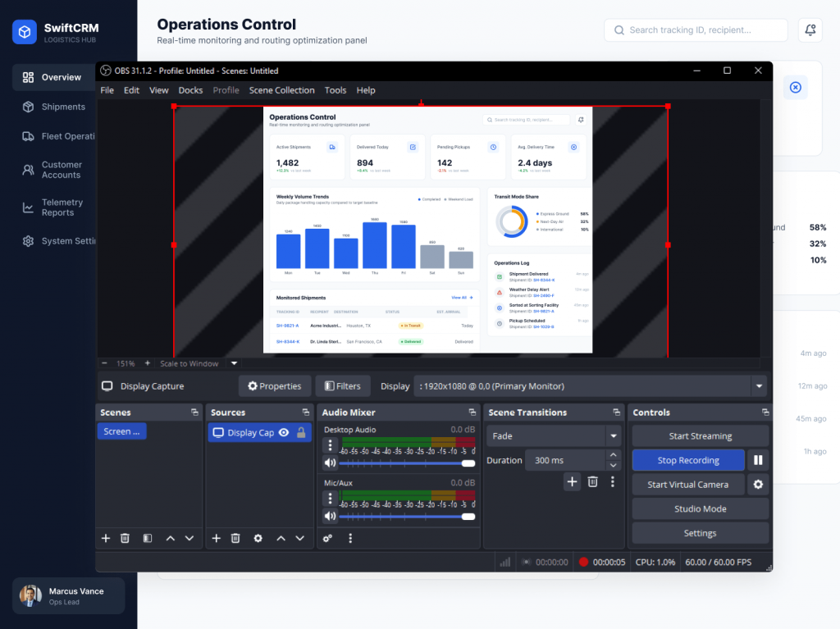
Task: Open OBS Settings button
Action: tap(701, 533)
